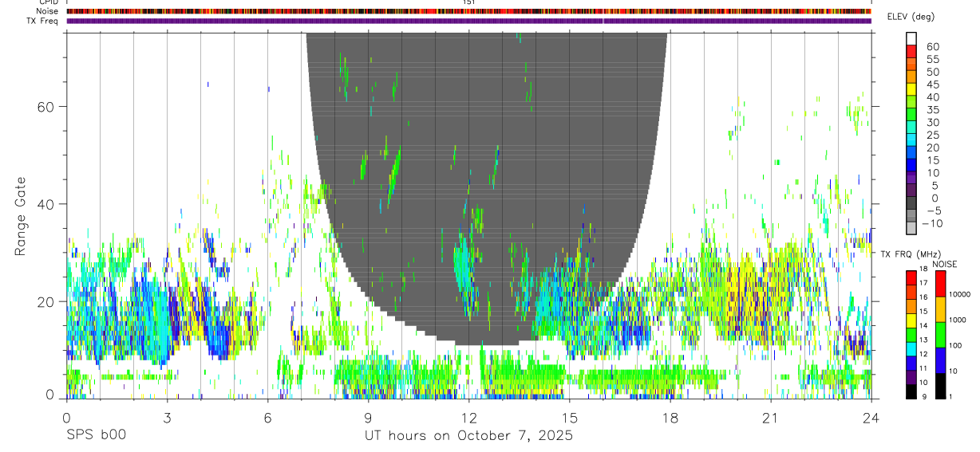Select the blue TX FRQ swatch between 12 and 11
This screenshot has width=980, height=452.
click(911, 363)
